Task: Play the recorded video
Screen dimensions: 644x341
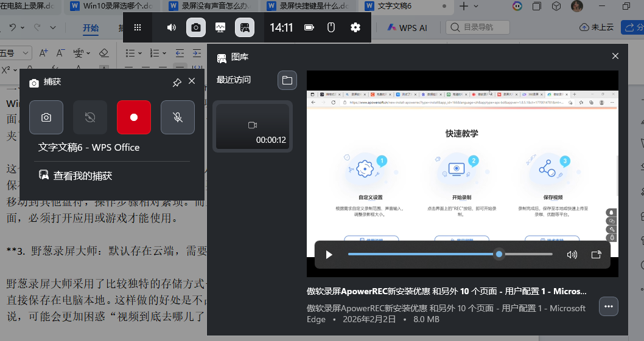Action: coord(329,255)
